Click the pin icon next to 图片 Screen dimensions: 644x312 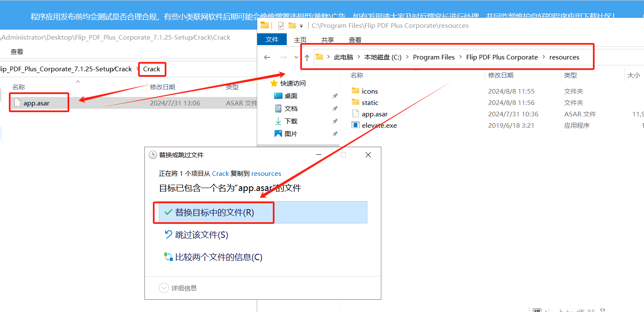click(335, 134)
